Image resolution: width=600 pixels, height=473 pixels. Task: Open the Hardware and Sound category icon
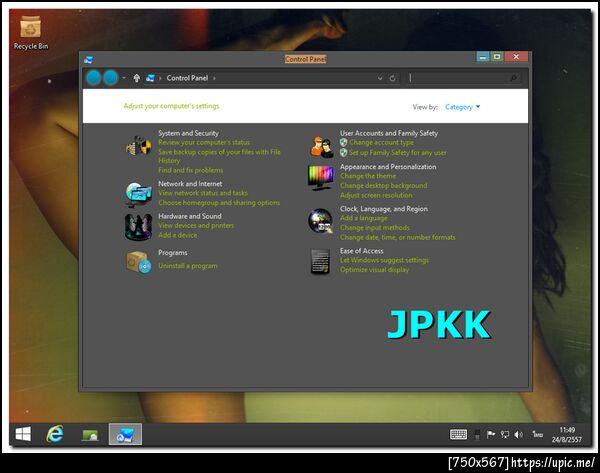point(138,227)
